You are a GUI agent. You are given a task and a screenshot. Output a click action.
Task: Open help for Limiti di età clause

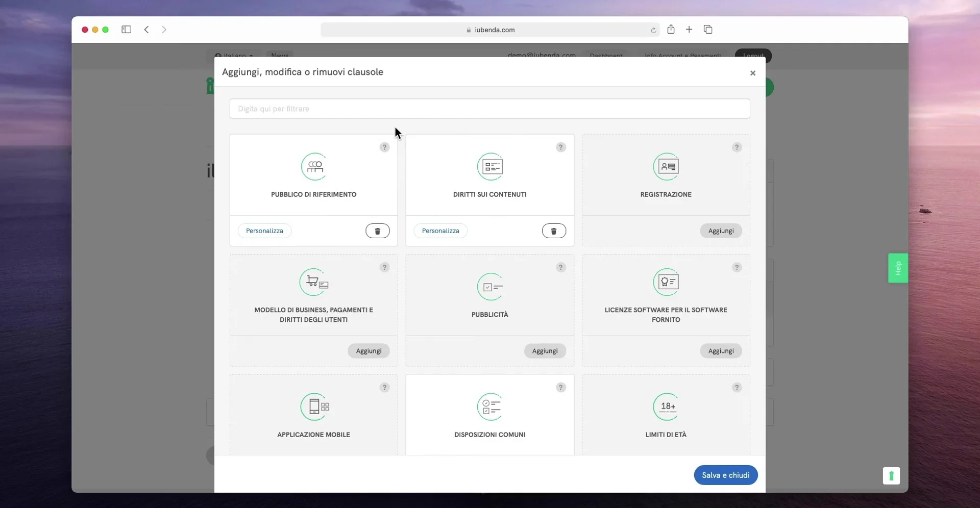737,388
